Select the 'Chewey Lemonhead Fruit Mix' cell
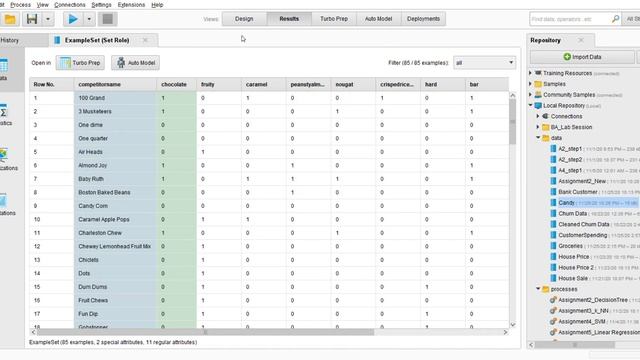The image size is (640, 360). 115,246
